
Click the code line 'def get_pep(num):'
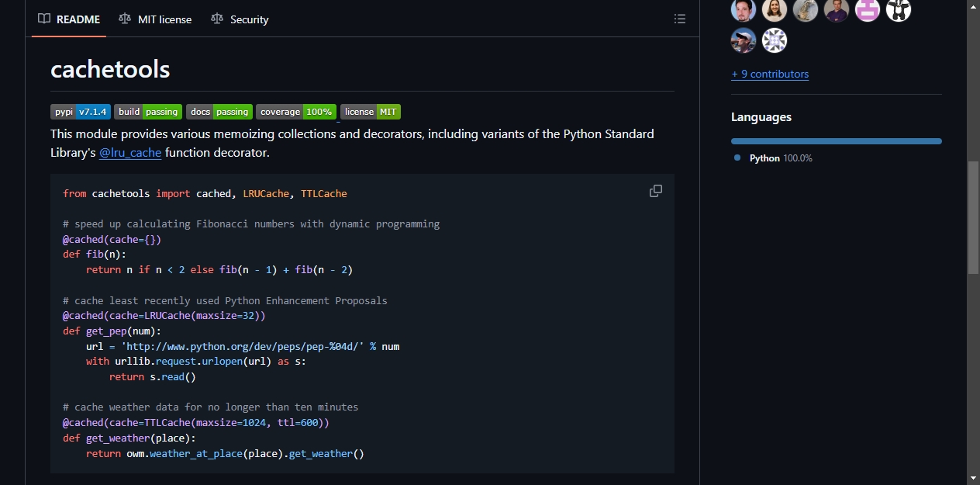(x=112, y=331)
